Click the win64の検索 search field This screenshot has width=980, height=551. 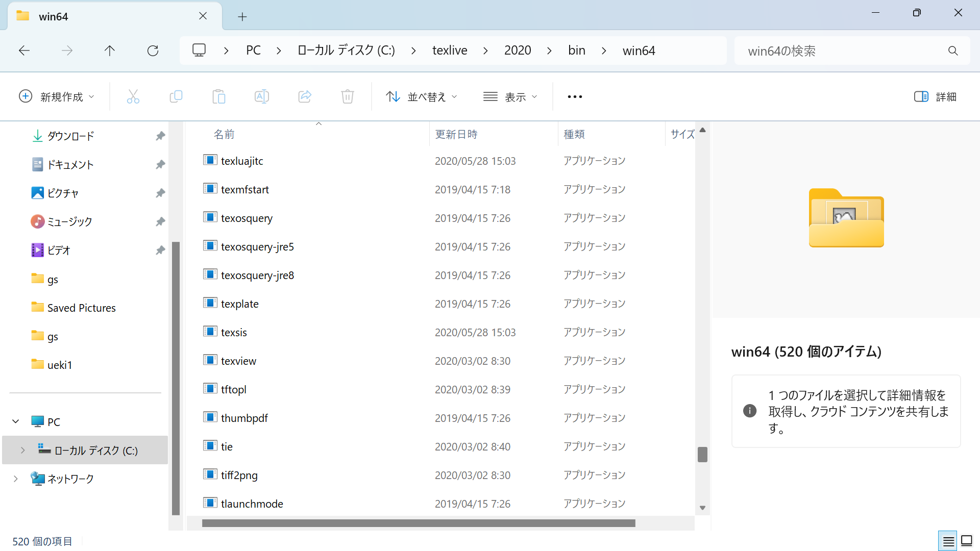842,51
